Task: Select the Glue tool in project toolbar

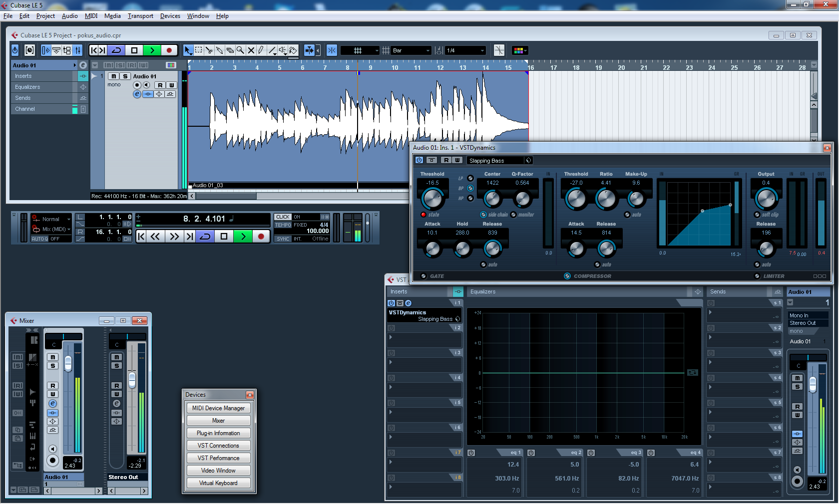Action: 219,50
